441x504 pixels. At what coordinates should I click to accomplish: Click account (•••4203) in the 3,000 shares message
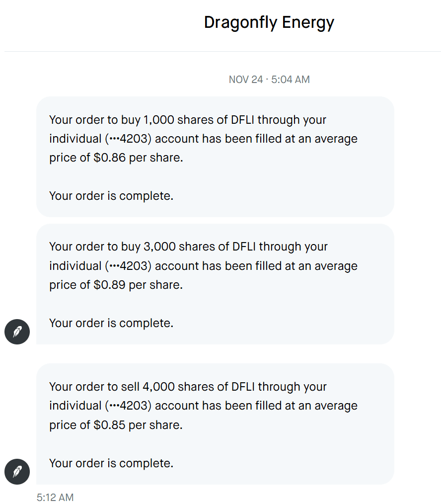pyautogui.click(x=128, y=266)
